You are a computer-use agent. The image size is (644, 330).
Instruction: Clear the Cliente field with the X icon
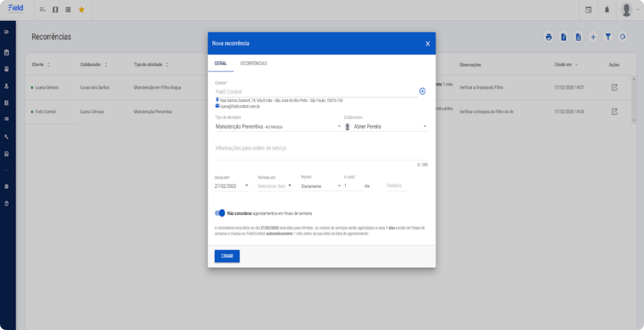click(422, 91)
